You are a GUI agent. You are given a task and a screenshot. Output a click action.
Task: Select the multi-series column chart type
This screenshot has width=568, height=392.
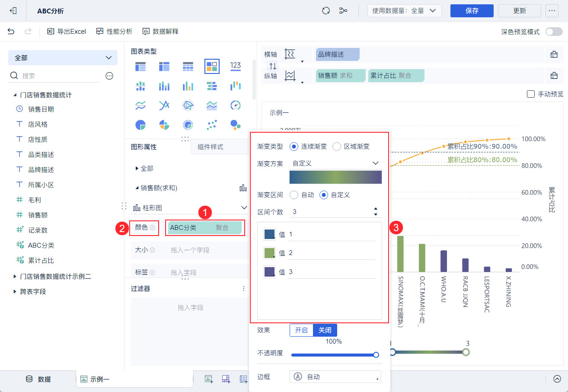(x=140, y=86)
